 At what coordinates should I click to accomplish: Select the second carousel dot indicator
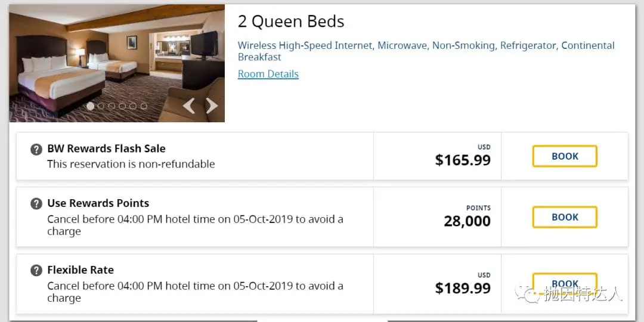coord(101,106)
